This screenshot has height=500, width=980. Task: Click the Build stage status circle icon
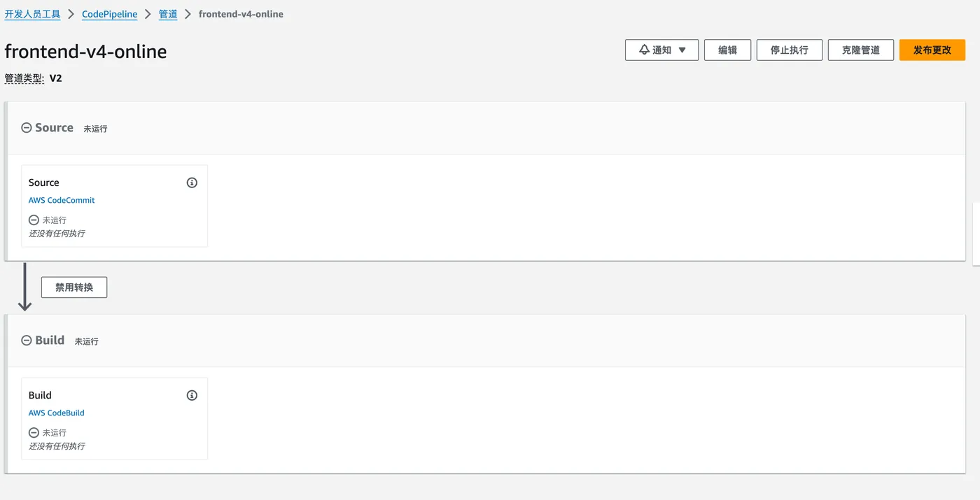click(27, 341)
